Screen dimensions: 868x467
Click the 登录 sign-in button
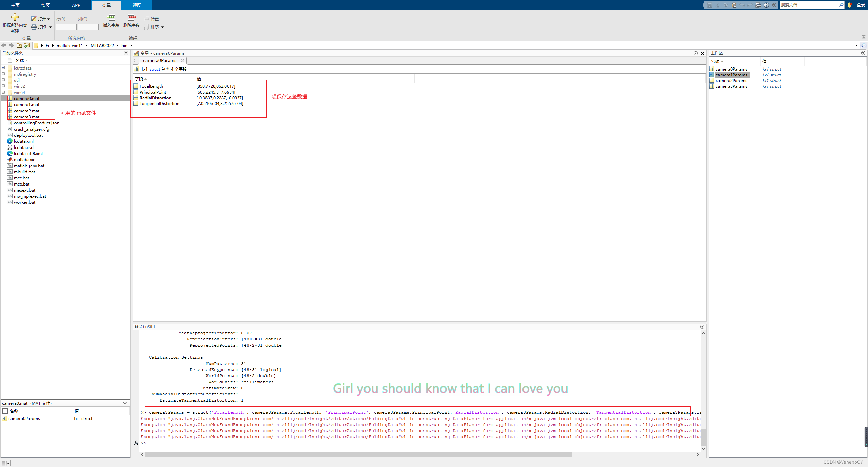861,5
